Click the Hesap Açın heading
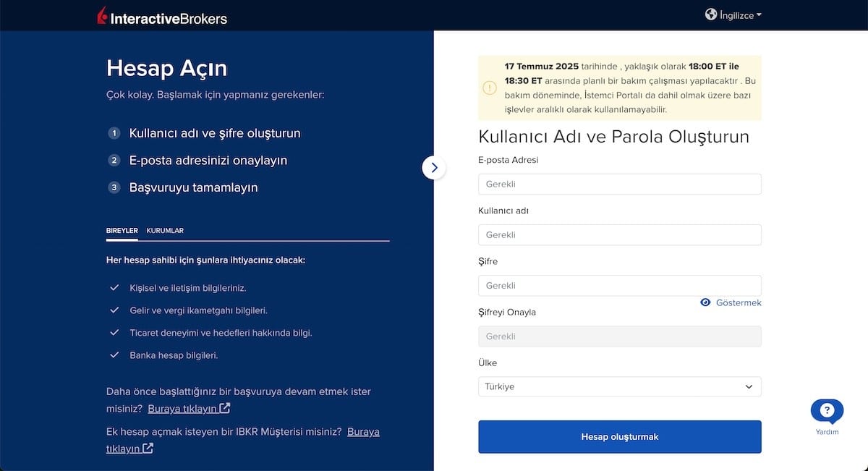The image size is (868, 471). pos(166,68)
